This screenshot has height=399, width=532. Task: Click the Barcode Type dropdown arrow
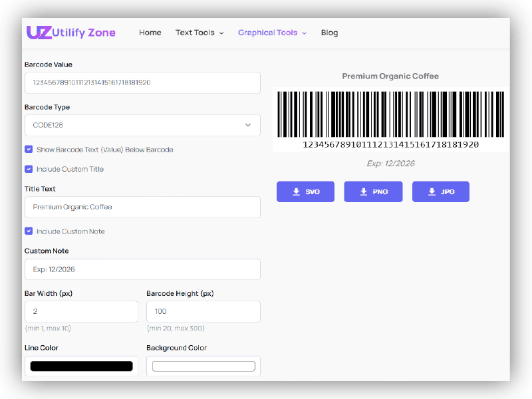point(249,125)
